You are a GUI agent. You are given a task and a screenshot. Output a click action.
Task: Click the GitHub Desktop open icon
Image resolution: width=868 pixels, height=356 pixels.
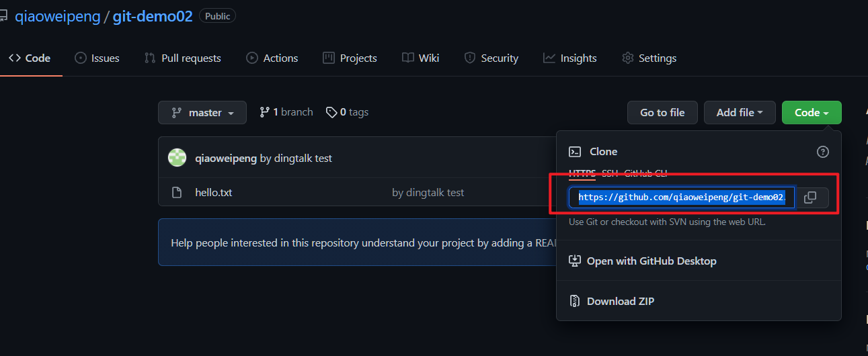tap(574, 261)
